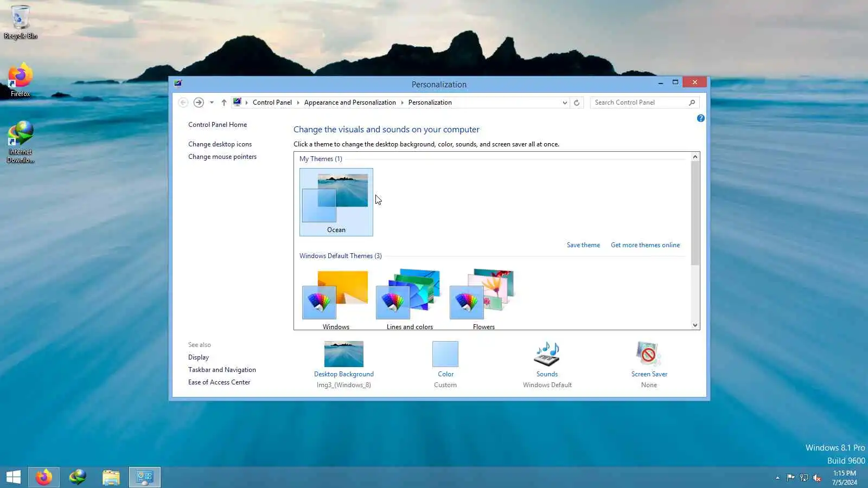Maximize the Personalization window
Viewport: 868px width, 488px height.
(675, 82)
